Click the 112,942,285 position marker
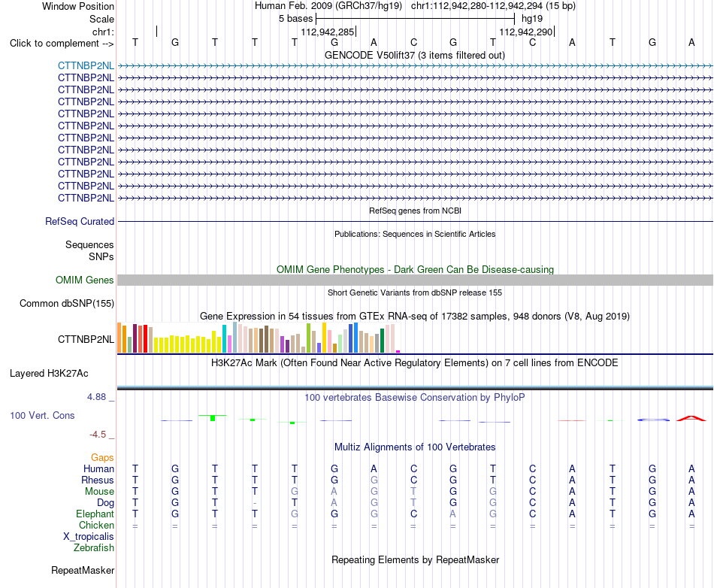This screenshot has width=714, height=588. coord(328,32)
